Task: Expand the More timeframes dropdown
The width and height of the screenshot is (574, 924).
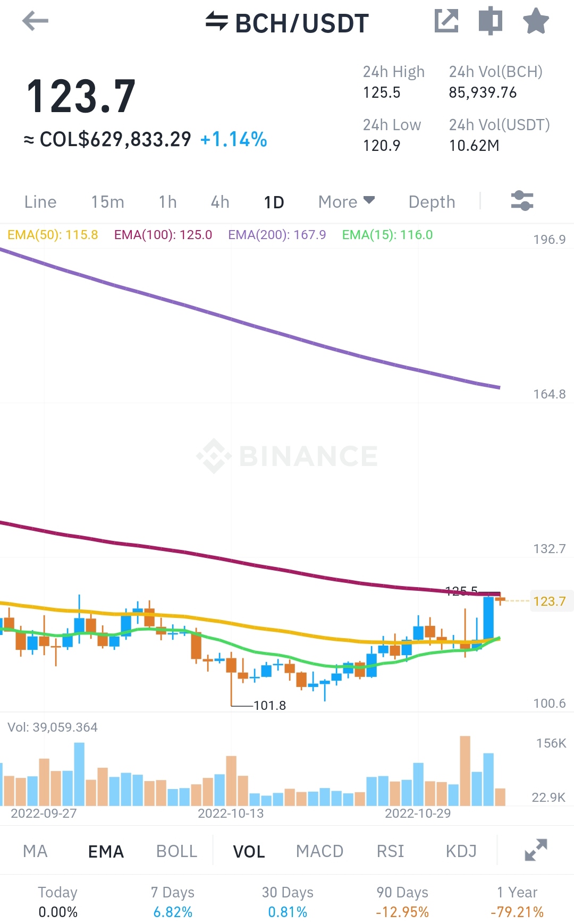Action: 347,202
